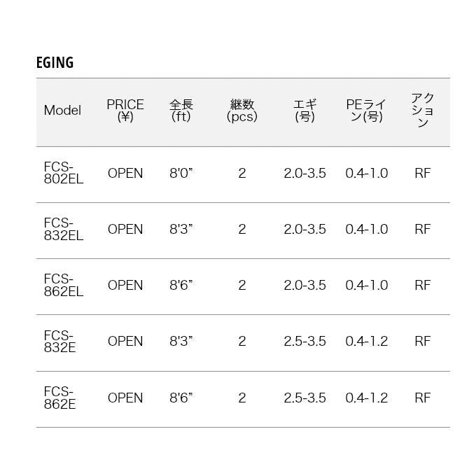Click the RF action cell for FCS-862E
Image resolution: width=476 pixels, height=476 pixels.
click(423, 398)
